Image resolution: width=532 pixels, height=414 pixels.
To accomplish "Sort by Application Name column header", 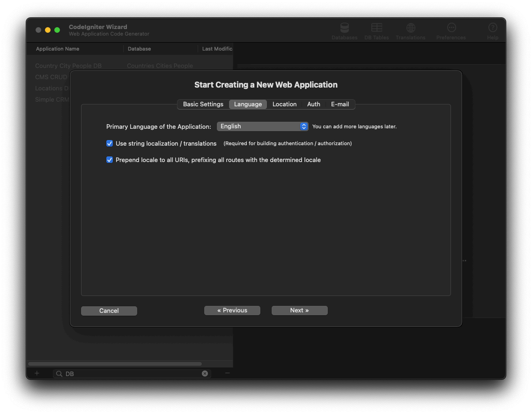I will pyautogui.click(x=58, y=49).
